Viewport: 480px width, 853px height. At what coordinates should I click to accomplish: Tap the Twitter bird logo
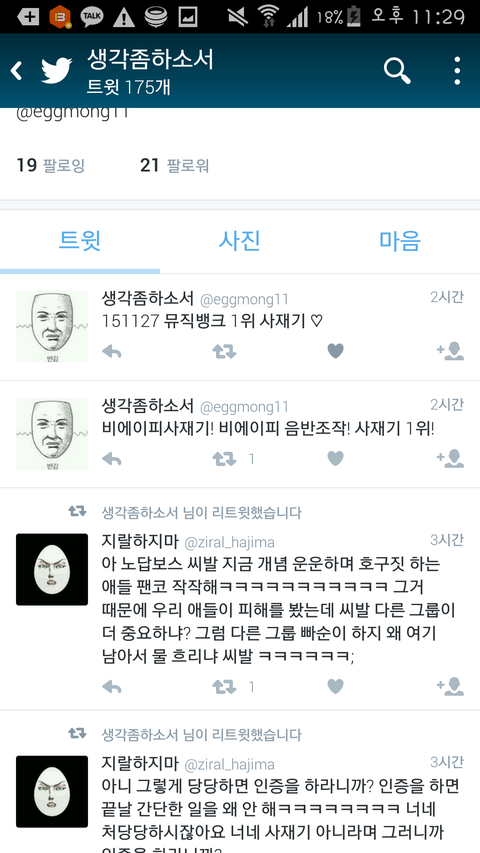(57, 71)
